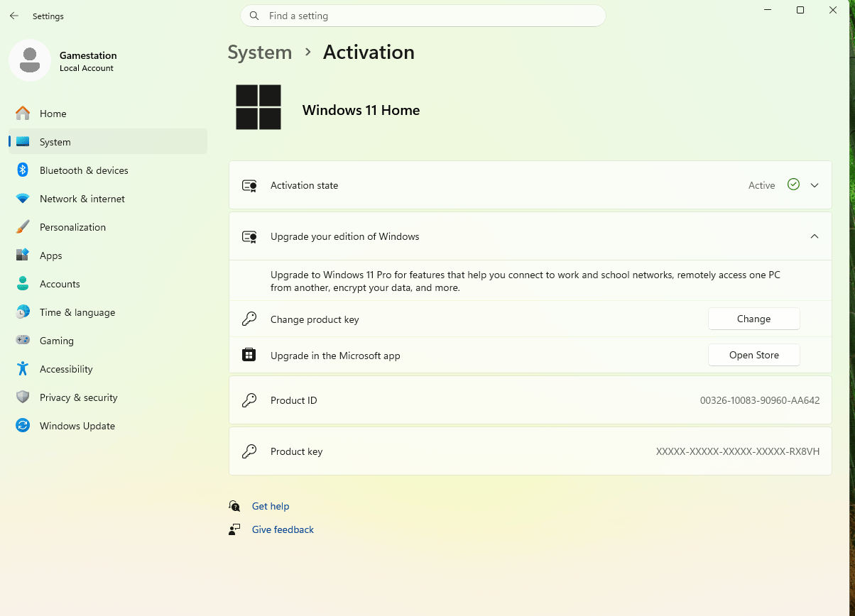Open Bluetooth & devices settings

click(x=108, y=170)
